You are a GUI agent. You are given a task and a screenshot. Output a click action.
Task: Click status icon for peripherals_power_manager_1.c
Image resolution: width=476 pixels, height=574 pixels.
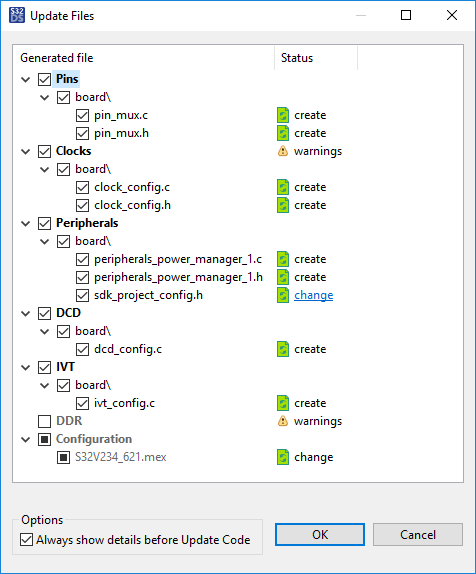(x=283, y=259)
